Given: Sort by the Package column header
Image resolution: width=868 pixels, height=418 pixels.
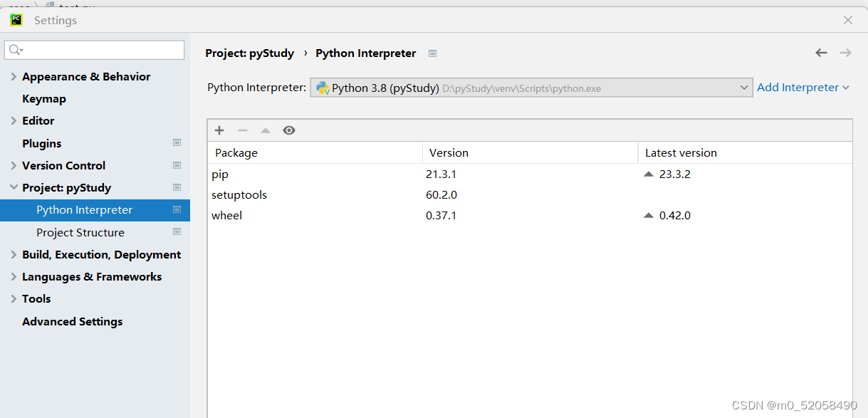Looking at the screenshot, I should (315, 152).
